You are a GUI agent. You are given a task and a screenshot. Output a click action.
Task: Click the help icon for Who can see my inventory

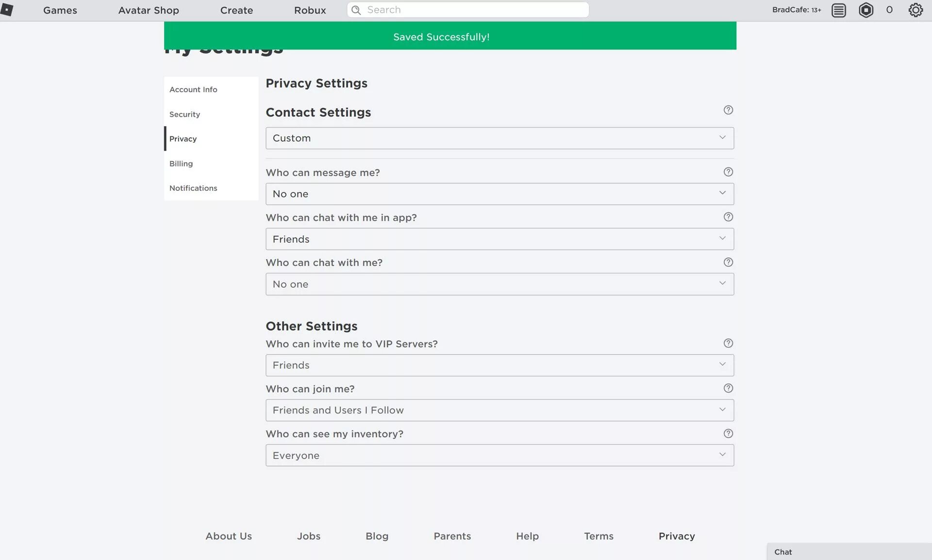[728, 433]
